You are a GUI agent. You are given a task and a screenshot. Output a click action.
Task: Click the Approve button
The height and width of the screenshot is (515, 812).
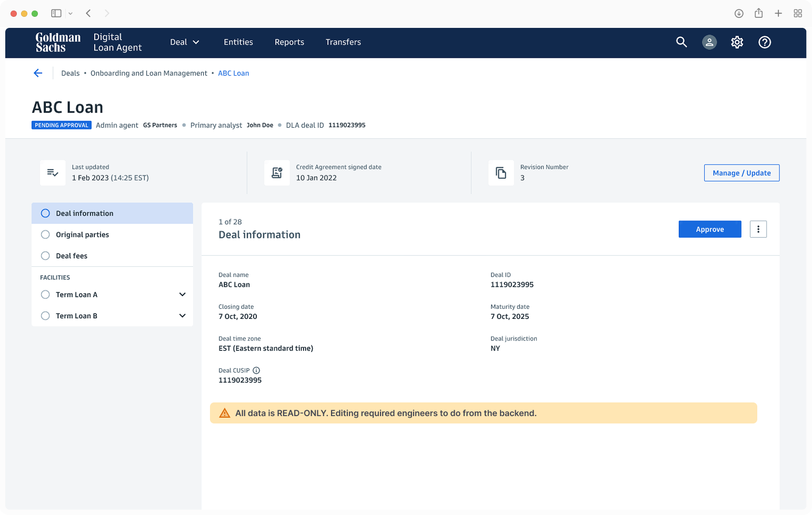(x=710, y=229)
